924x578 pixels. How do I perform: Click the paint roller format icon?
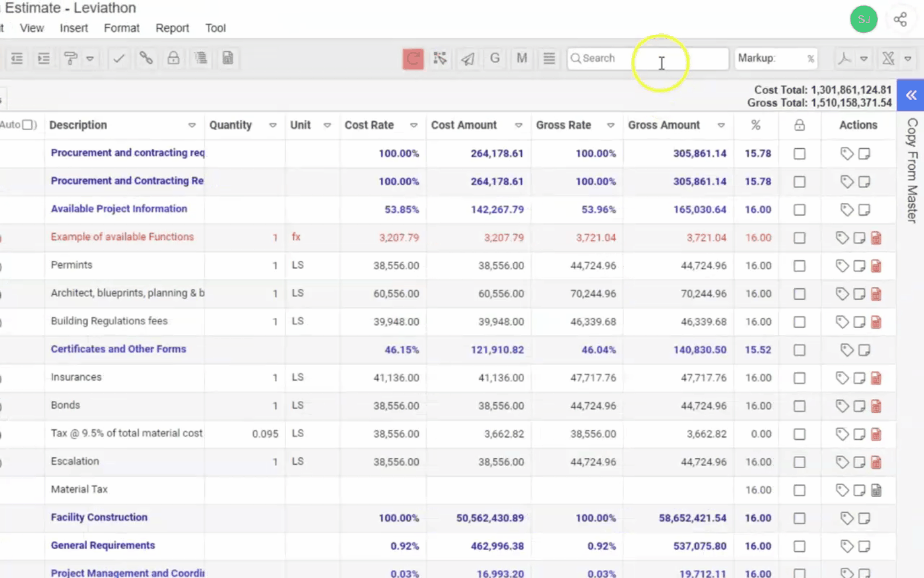[x=70, y=58]
